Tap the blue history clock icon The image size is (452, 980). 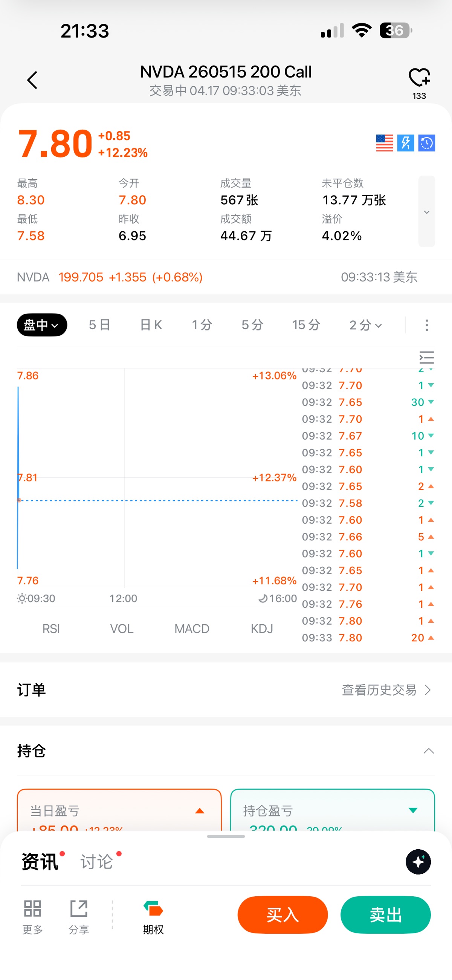426,143
